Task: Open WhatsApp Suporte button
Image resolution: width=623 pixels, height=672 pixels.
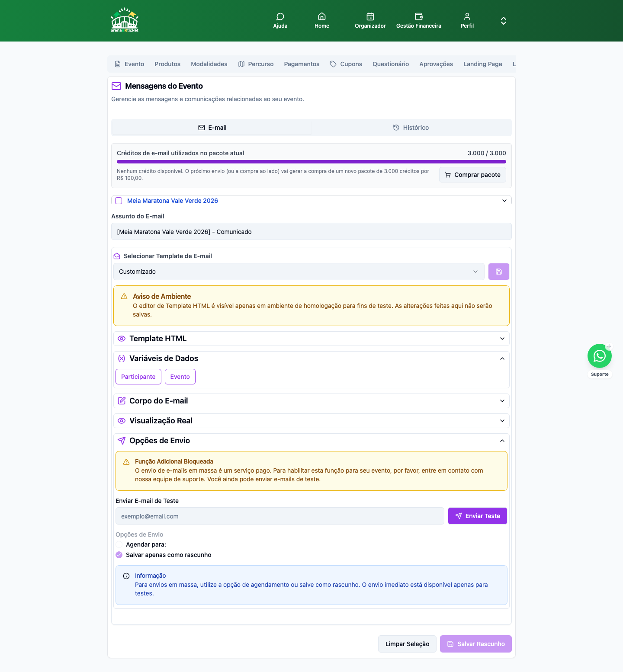Action: (600, 356)
